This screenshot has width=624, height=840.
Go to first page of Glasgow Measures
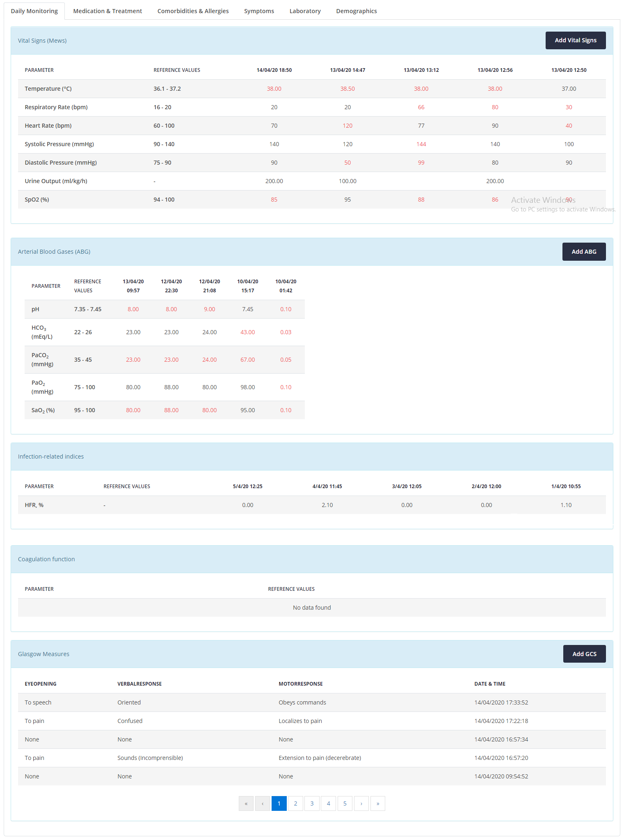click(246, 803)
